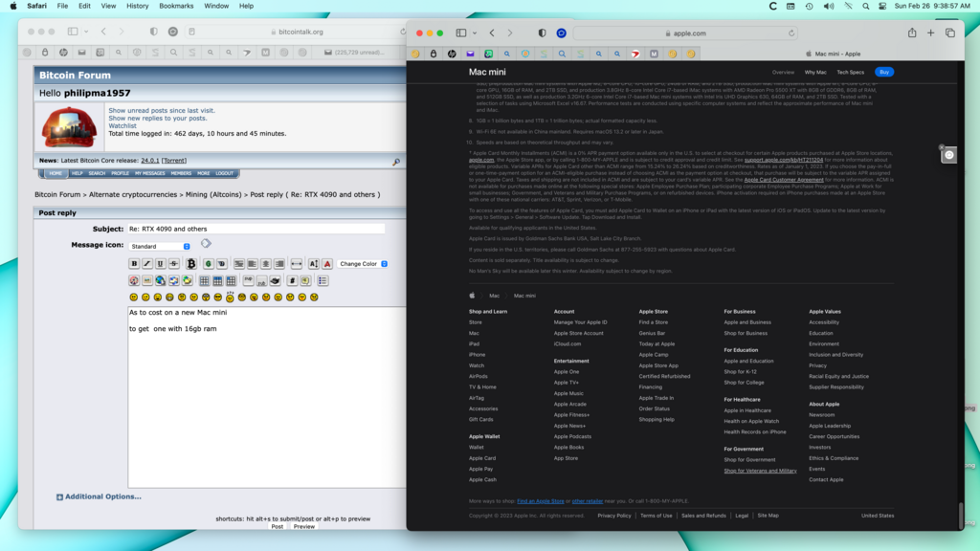Open the sidebar chevron menu in apple.com window

pyautogui.click(x=475, y=33)
